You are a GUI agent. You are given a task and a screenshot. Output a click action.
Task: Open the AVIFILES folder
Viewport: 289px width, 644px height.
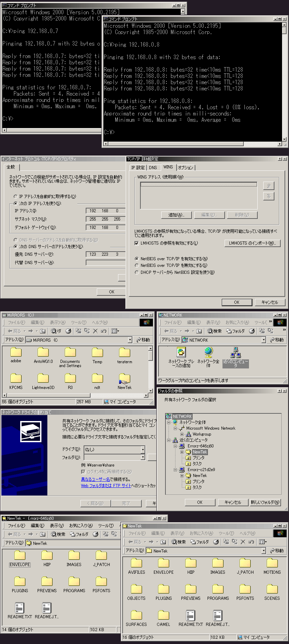(136, 563)
